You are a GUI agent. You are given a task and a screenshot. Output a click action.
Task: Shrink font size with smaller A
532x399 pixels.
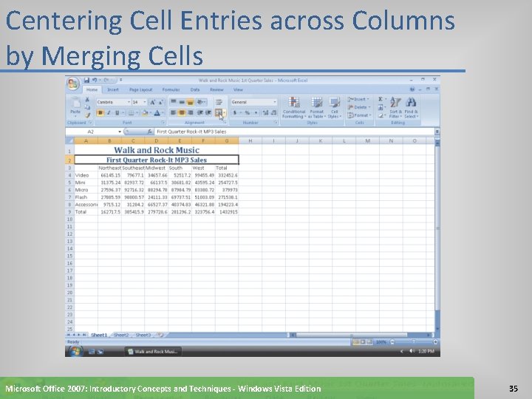pos(161,102)
